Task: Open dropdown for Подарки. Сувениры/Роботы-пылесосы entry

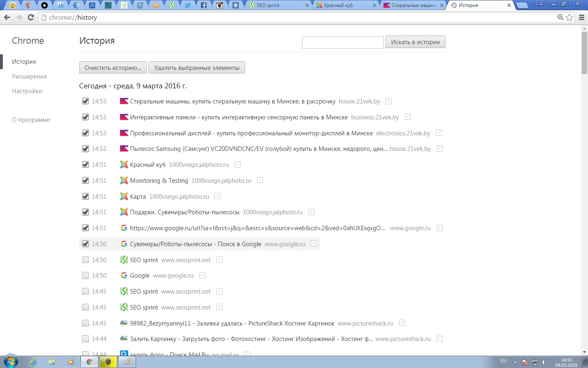Action: pos(311,212)
